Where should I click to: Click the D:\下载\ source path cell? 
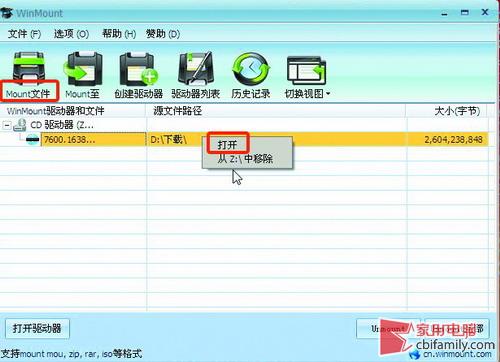pos(168,139)
